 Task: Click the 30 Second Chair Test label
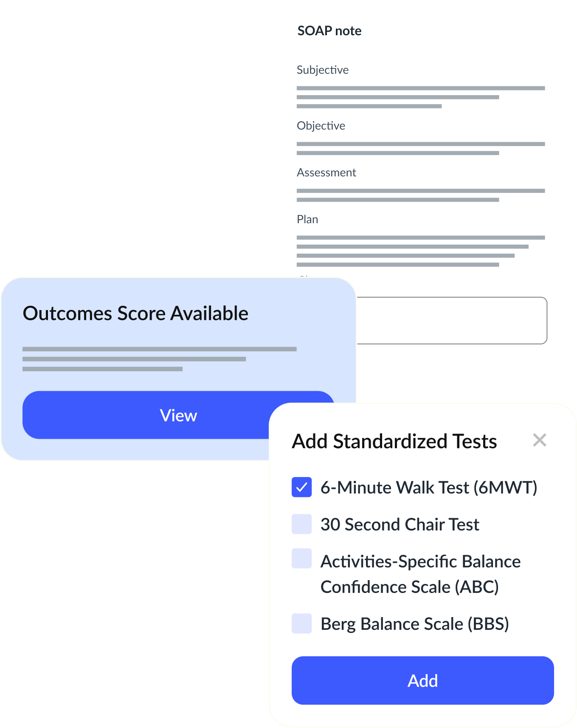400,525
